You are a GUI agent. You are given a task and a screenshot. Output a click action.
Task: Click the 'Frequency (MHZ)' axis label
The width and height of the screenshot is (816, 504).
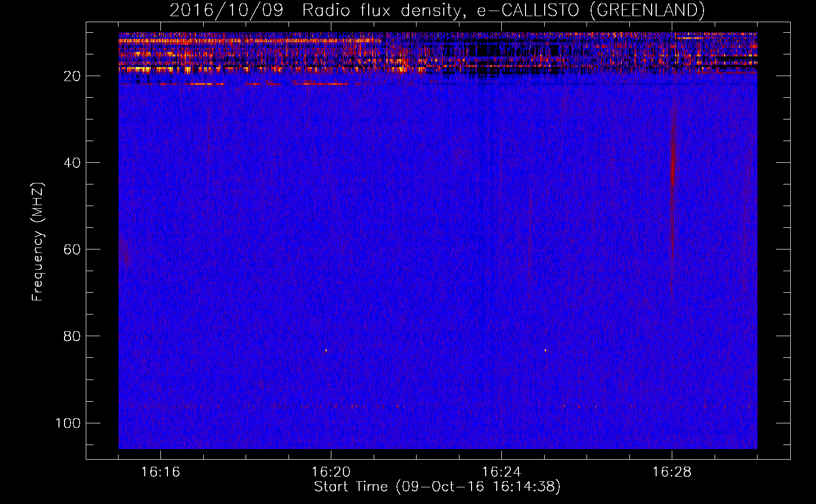(x=38, y=242)
